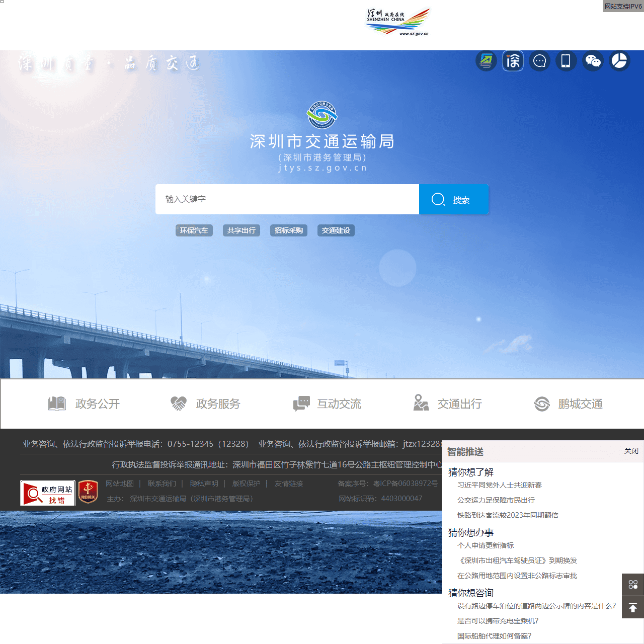Open 是否可以携带充电宝乘机 question
Image resolution: width=644 pixels, height=644 pixels.
(x=498, y=621)
